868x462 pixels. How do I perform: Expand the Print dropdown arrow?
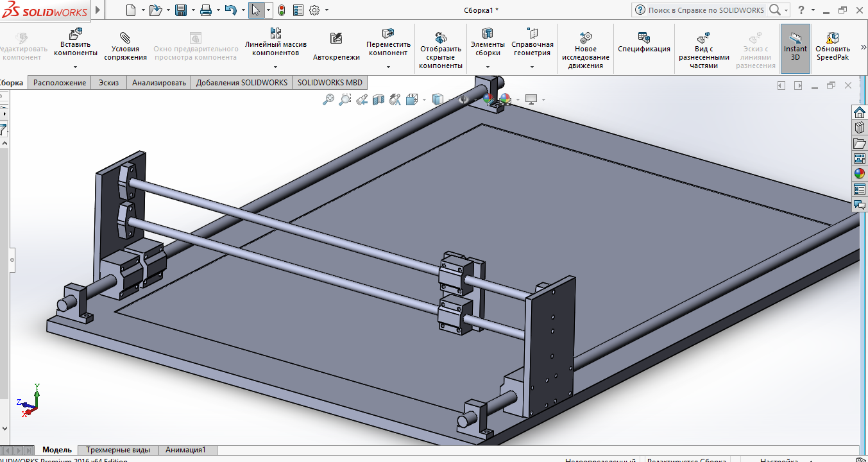click(x=219, y=10)
